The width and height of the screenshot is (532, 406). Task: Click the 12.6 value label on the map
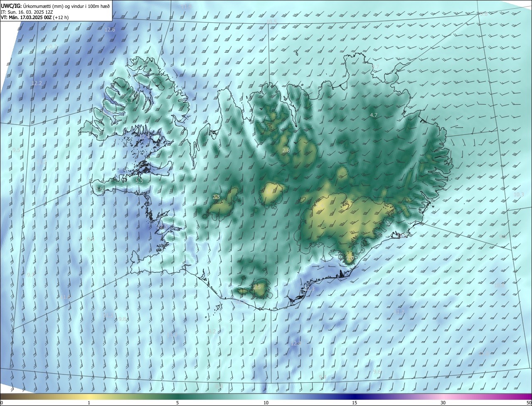pyautogui.click(x=110, y=29)
